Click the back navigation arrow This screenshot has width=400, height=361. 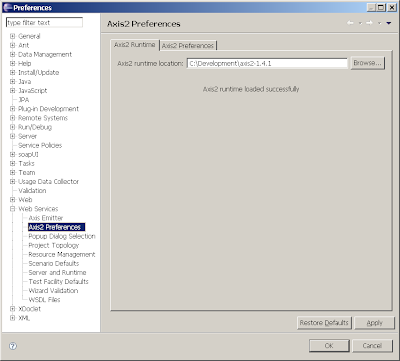(x=350, y=23)
